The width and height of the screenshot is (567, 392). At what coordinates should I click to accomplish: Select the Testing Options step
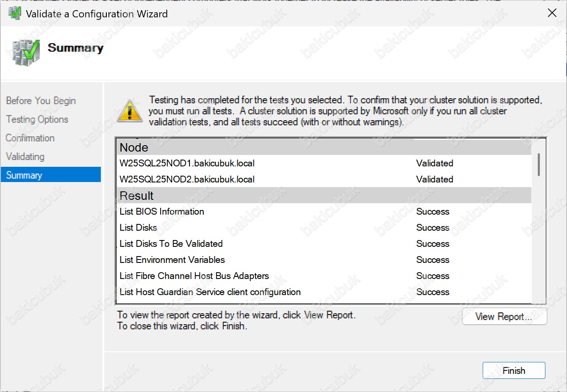pos(37,119)
